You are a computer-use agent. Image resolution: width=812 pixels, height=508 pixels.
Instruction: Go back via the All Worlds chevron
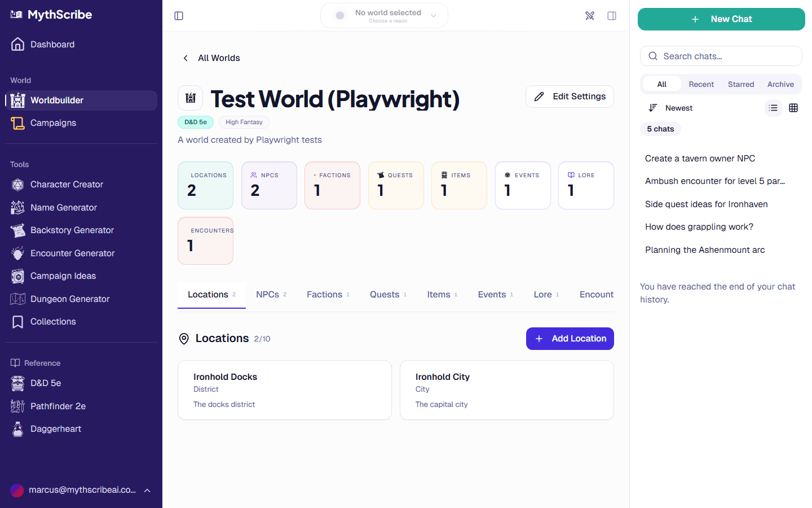[x=186, y=58]
